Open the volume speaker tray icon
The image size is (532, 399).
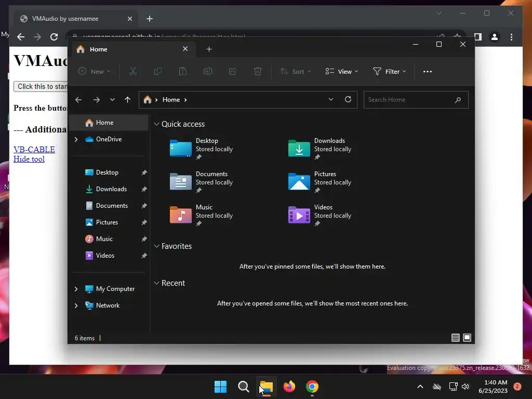(465, 387)
